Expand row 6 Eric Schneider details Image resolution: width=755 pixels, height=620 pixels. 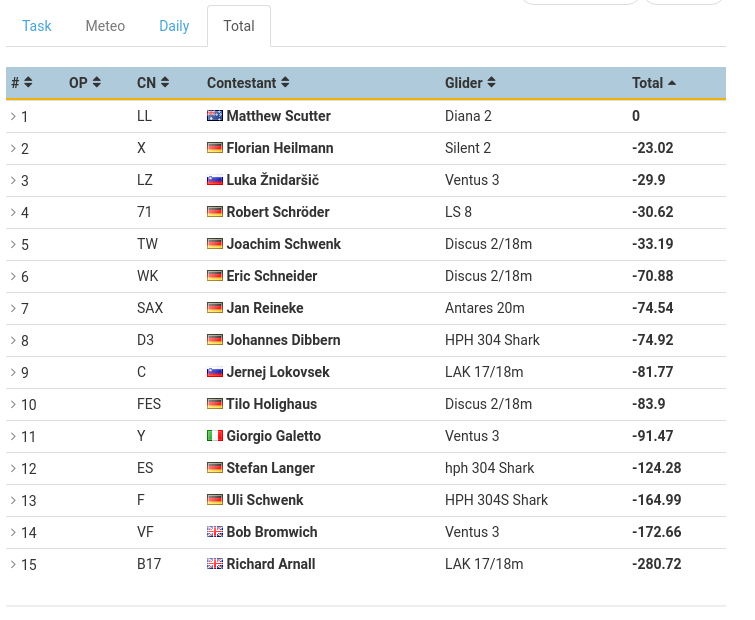[13, 276]
